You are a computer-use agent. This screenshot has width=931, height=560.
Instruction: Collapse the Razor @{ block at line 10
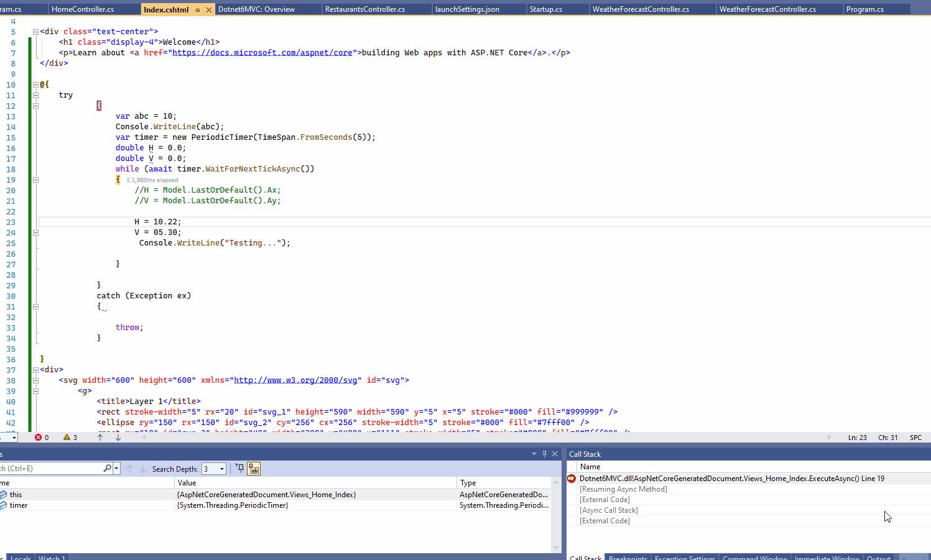[35, 85]
